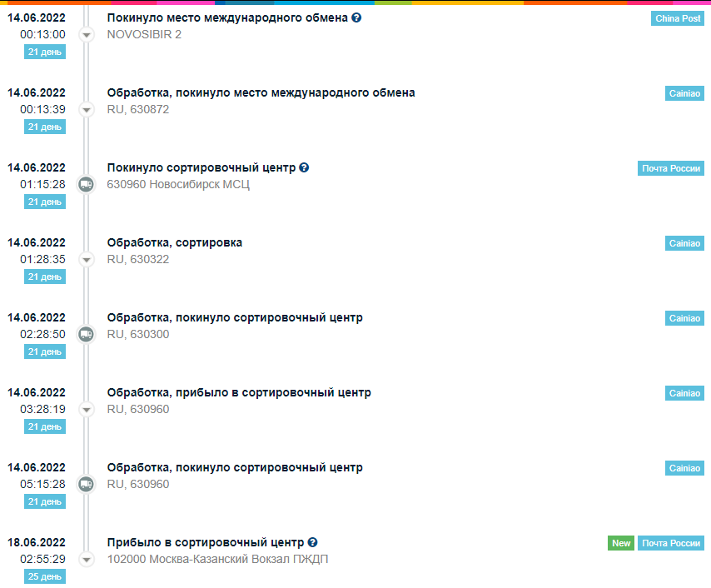The image size is (711, 588).
Task: Click down-arrow marker at the 03:28:19 event
Action: [x=86, y=410]
